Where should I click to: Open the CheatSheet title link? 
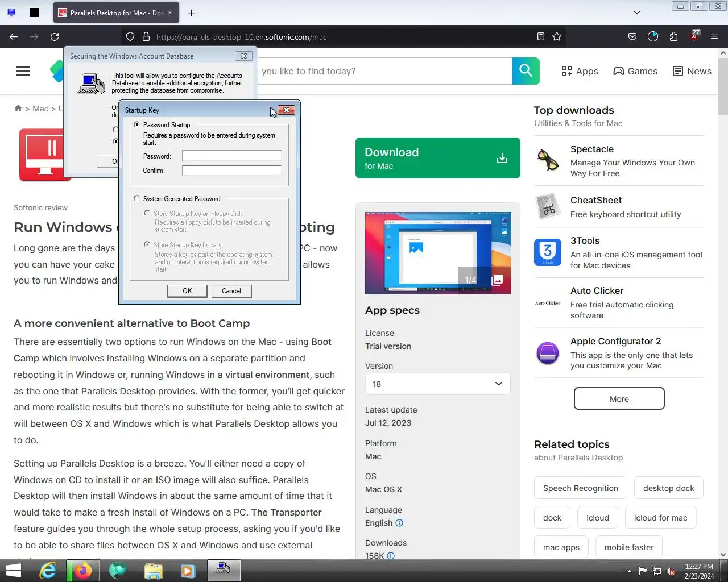click(x=596, y=200)
